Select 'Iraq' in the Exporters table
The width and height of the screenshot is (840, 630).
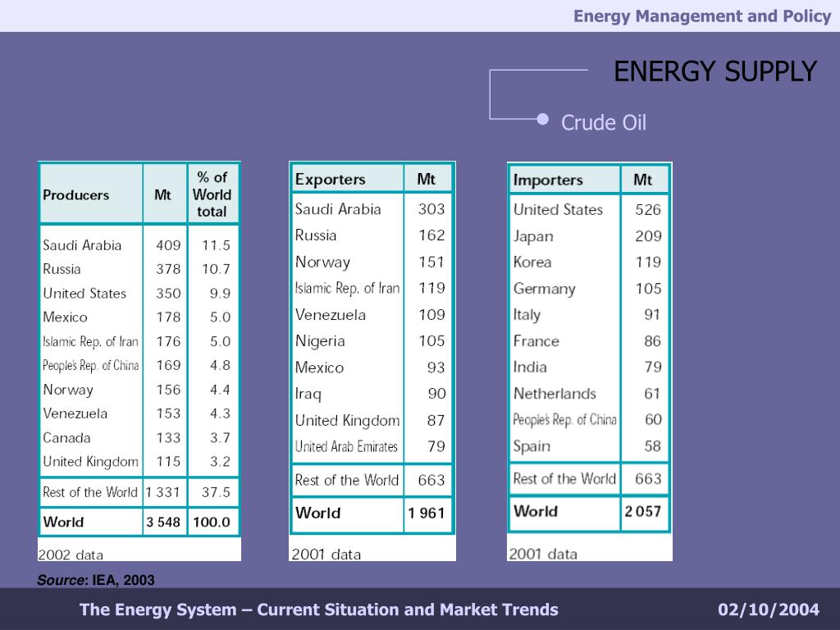coord(308,395)
